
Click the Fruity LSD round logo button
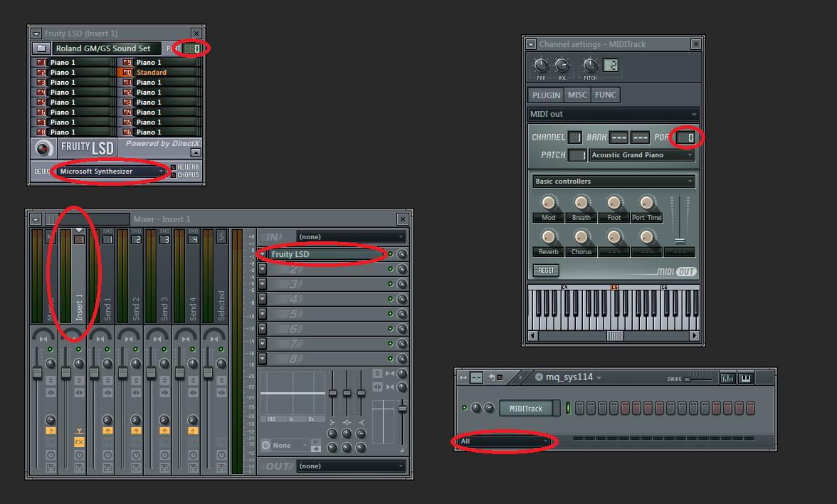click(x=43, y=148)
